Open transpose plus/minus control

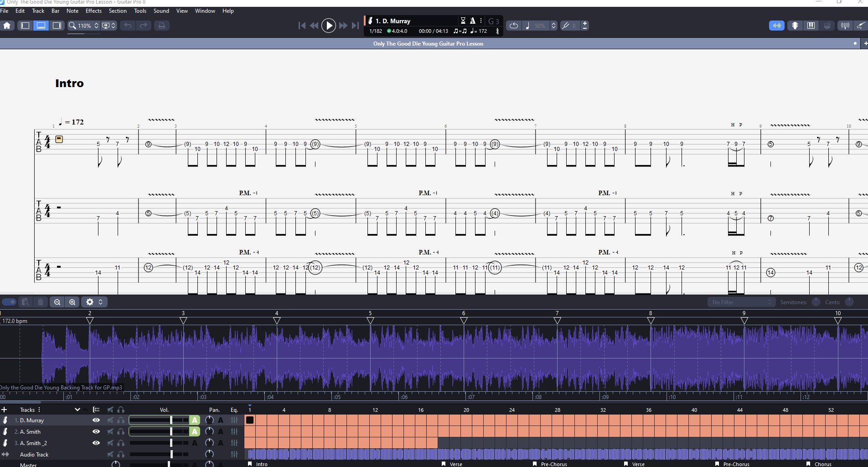point(585,26)
